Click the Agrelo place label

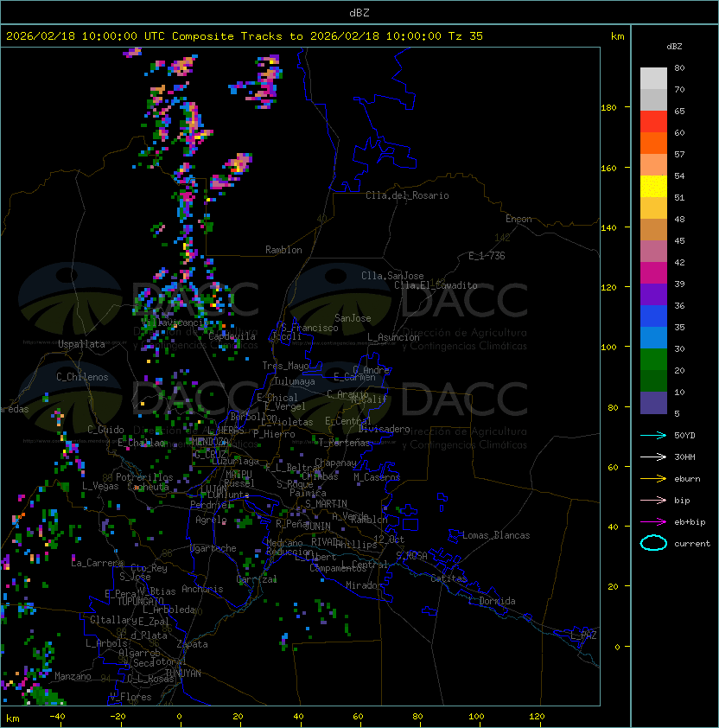tap(211, 520)
